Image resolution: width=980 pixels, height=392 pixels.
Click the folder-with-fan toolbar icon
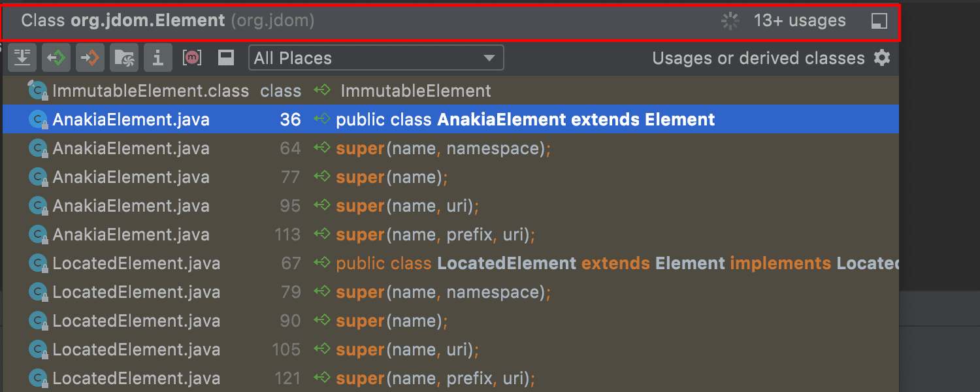click(x=123, y=58)
